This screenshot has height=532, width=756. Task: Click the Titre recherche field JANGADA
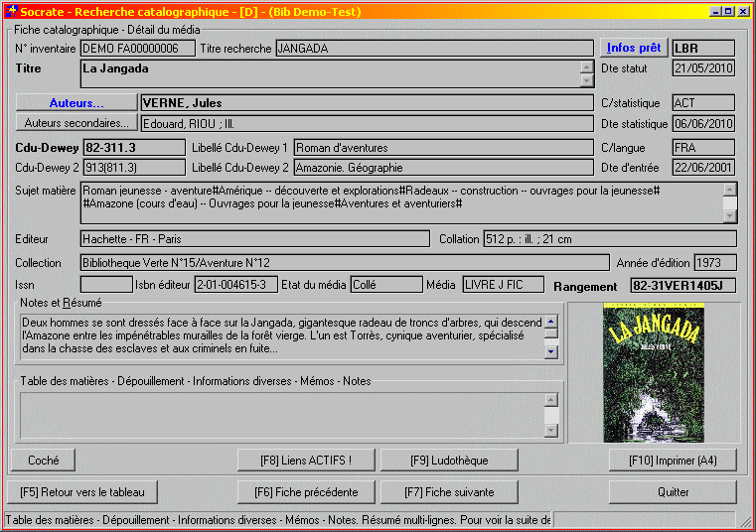[x=435, y=49]
